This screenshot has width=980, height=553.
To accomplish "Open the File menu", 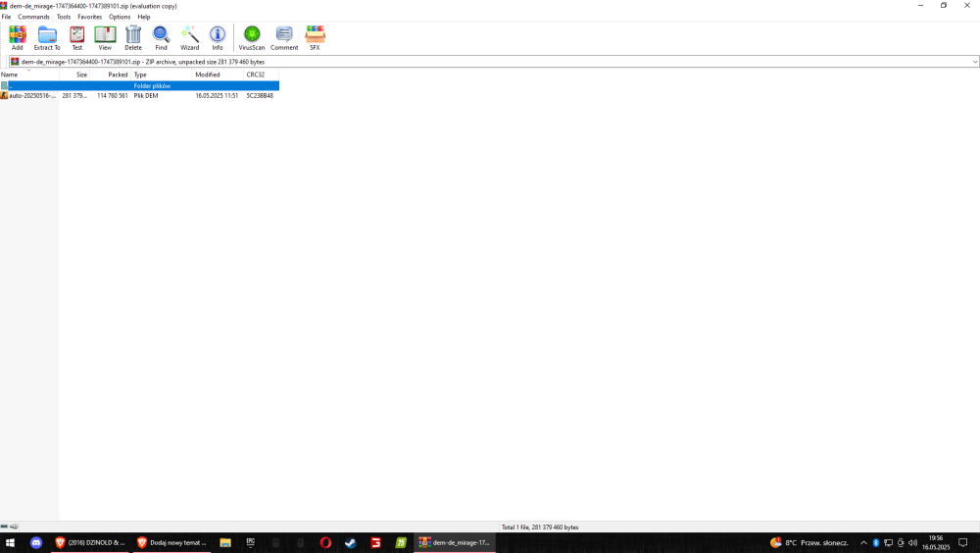I will 6,17.
